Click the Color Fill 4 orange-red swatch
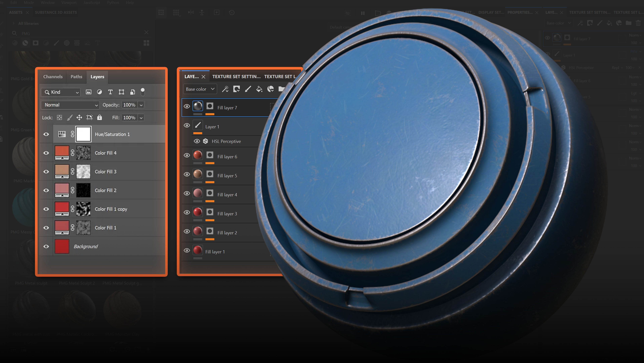 pos(62,153)
